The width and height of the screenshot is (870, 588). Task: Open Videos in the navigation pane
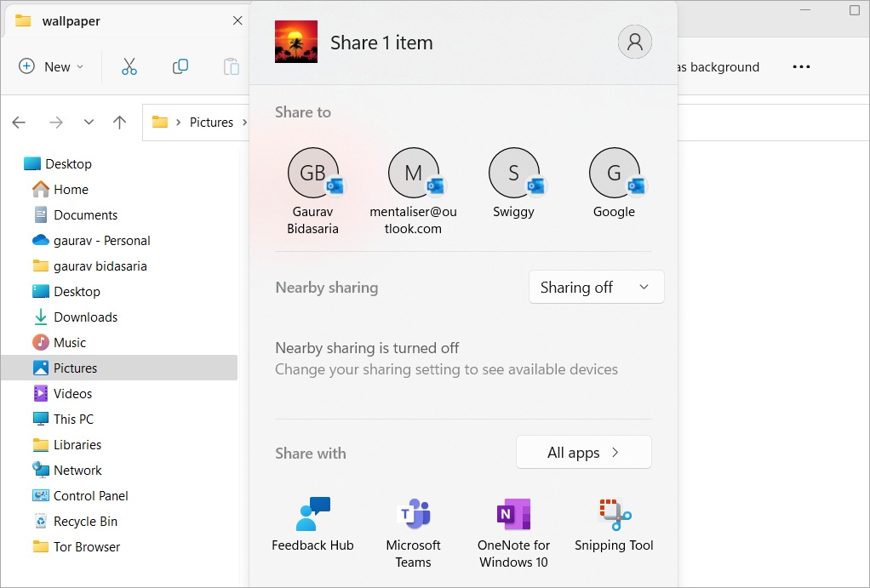[x=63, y=393]
